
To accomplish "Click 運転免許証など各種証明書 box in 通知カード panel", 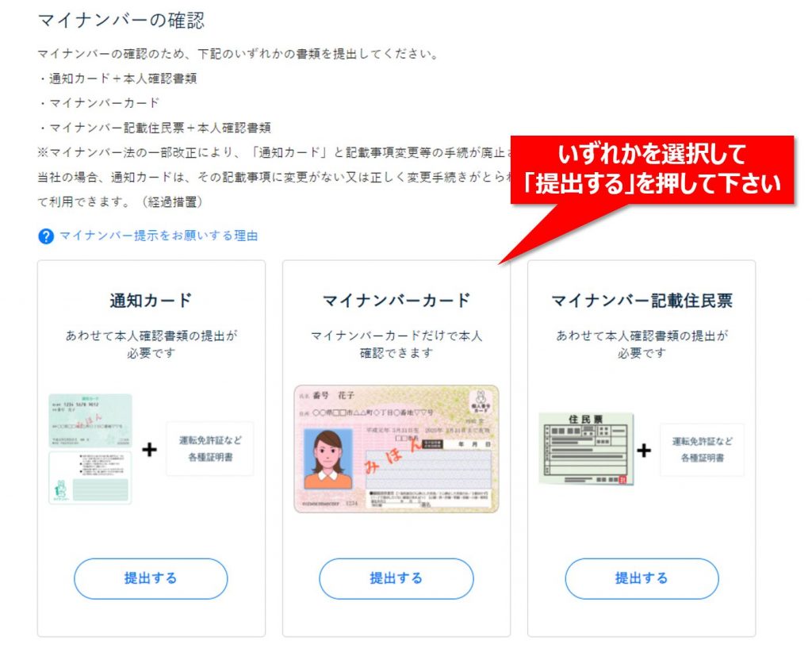I will (209, 448).
